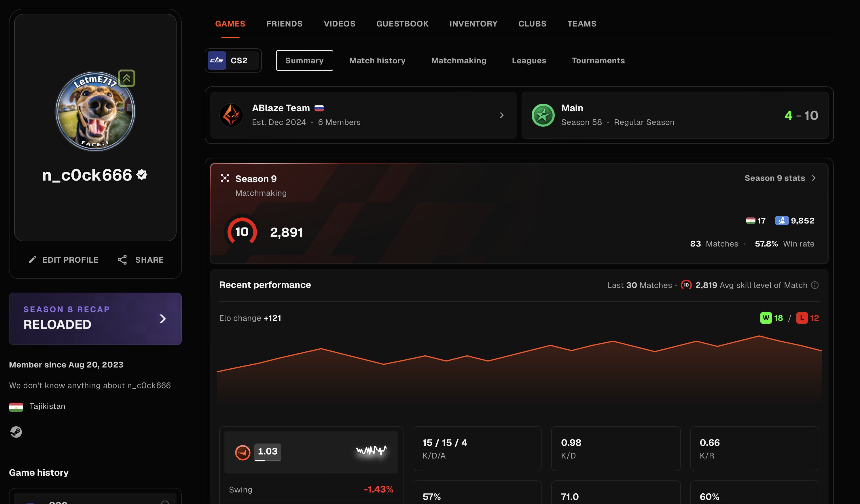Click the share icon
Viewport: 860px width, 504px height.
click(x=122, y=260)
